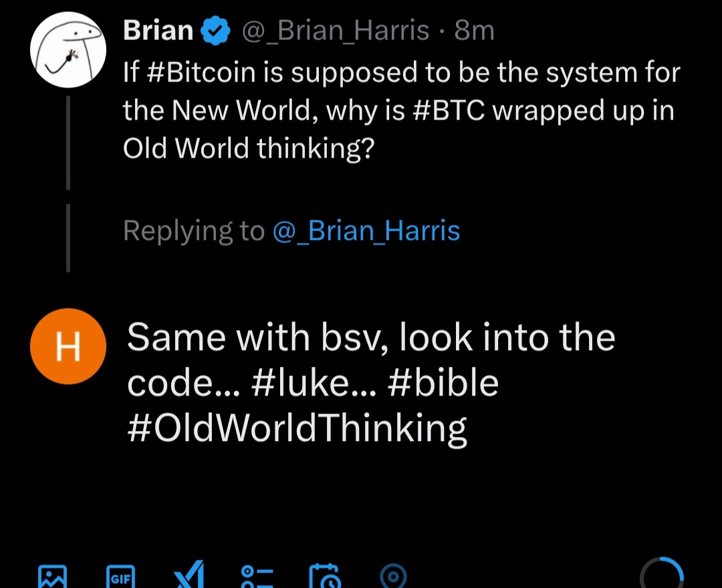The image size is (722, 588).
Task: Tap Brian's verified badge
Action: [215, 30]
